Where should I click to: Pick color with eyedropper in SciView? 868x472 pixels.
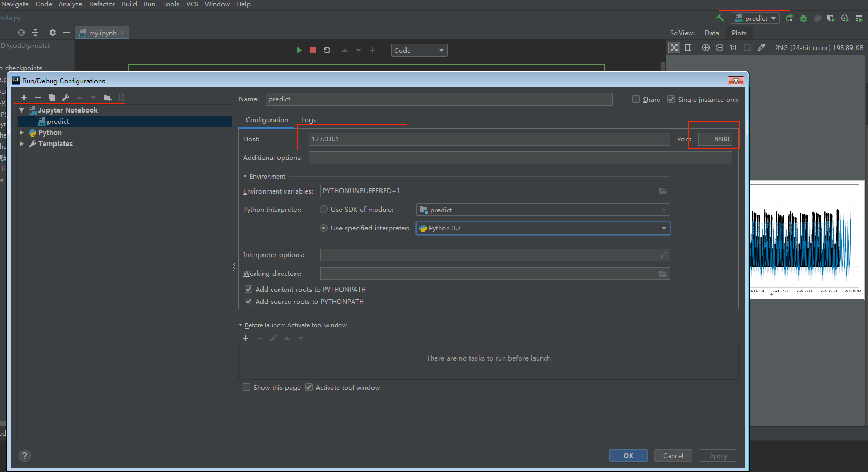click(761, 47)
